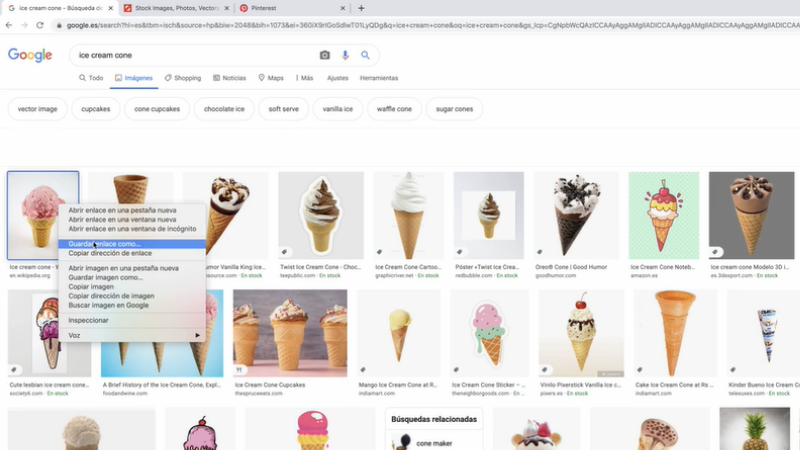The height and width of the screenshot is (450, 800).
Task: Choose Abrir enlace en una pestaña nueva
Action: point(132,210)
